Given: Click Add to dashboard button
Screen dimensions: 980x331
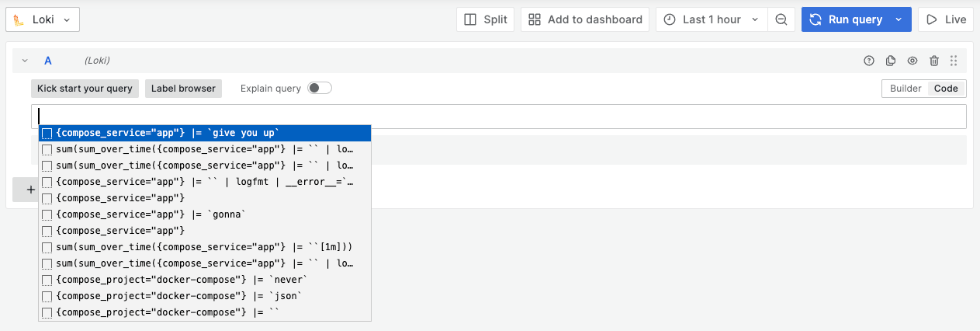Looking at the screenshot, I should coord(585,19).
